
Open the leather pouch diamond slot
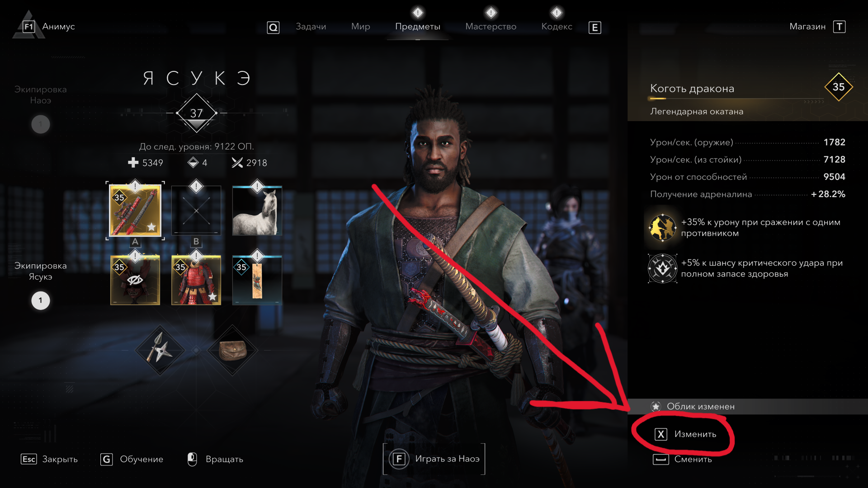[x=232, y=350]
